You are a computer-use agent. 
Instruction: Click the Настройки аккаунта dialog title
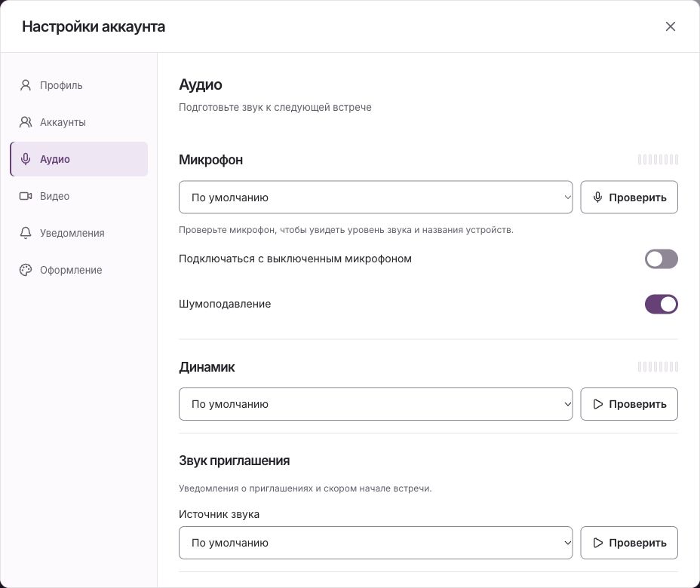[94, 27]
